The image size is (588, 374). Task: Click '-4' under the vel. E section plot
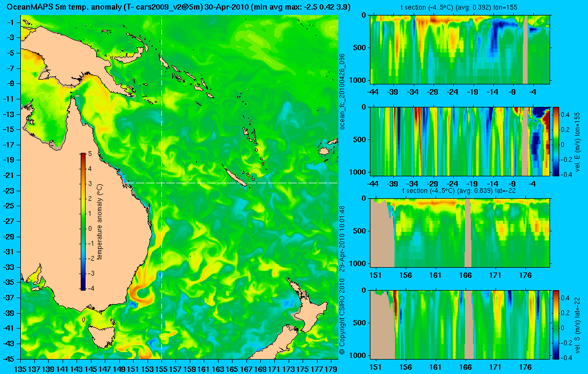tap(533, 184)
